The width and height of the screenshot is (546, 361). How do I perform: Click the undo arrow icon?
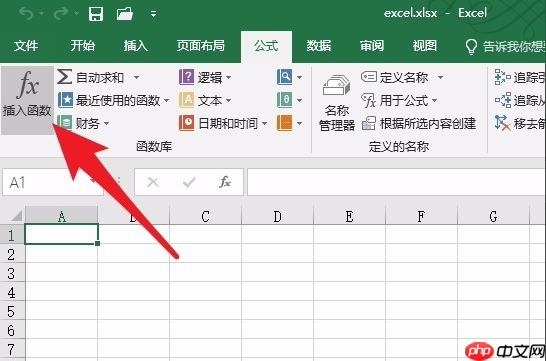[x=26, y=14]
